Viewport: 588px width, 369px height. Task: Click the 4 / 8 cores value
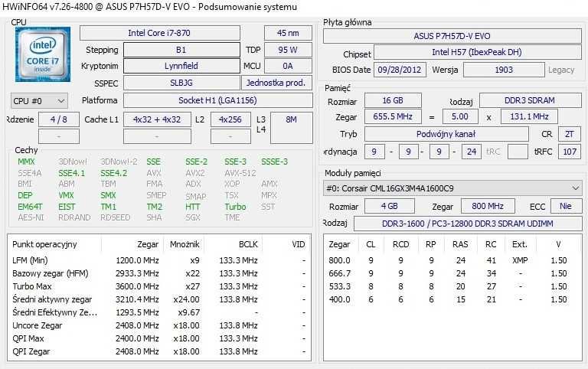pyautogui.click(x=59, y=119)
